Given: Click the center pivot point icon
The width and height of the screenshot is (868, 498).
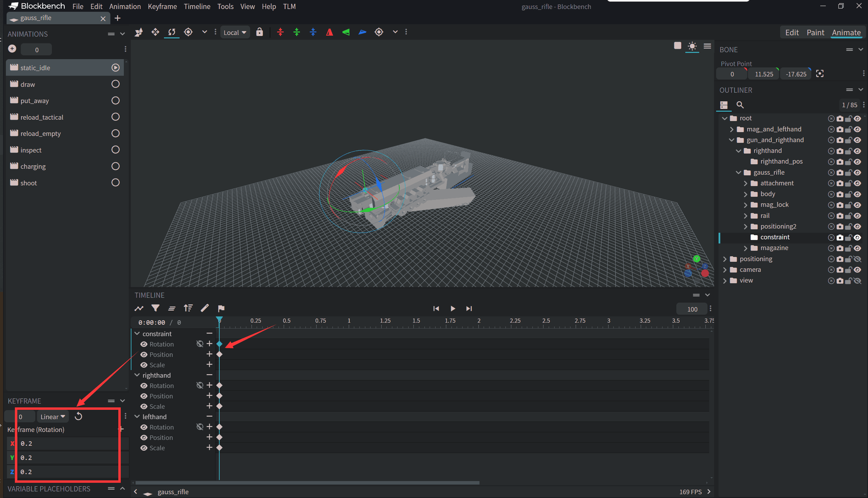Looking at the screenshot, I should pos(820,74).
